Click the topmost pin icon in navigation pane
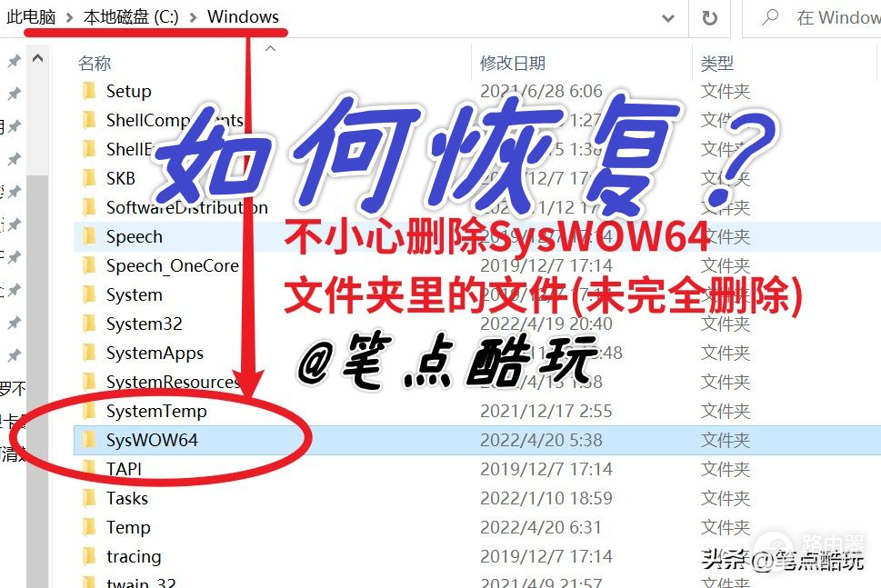The height and width of the screenshot is (588, 881). point(14,61)
